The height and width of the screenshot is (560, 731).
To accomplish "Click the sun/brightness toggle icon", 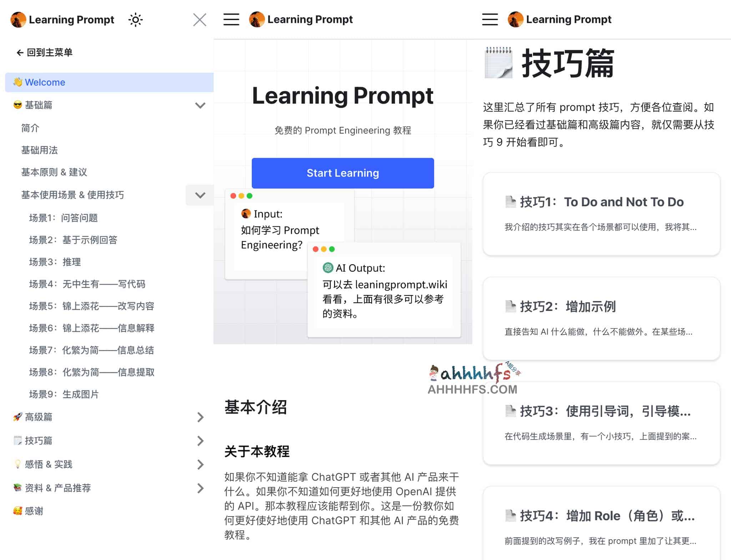I will [134, 19].
